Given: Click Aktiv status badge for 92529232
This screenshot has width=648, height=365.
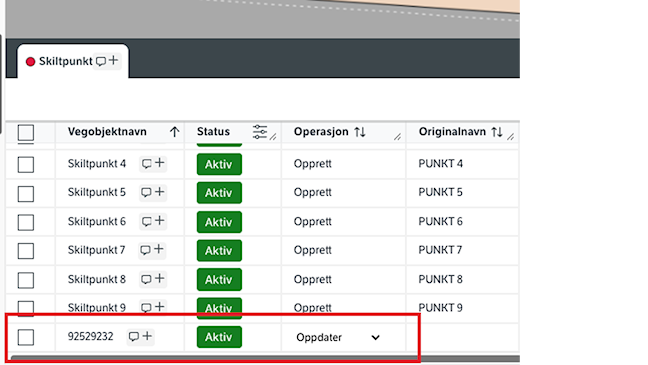Looking at the screenshot, I should (x=219, y=337).
